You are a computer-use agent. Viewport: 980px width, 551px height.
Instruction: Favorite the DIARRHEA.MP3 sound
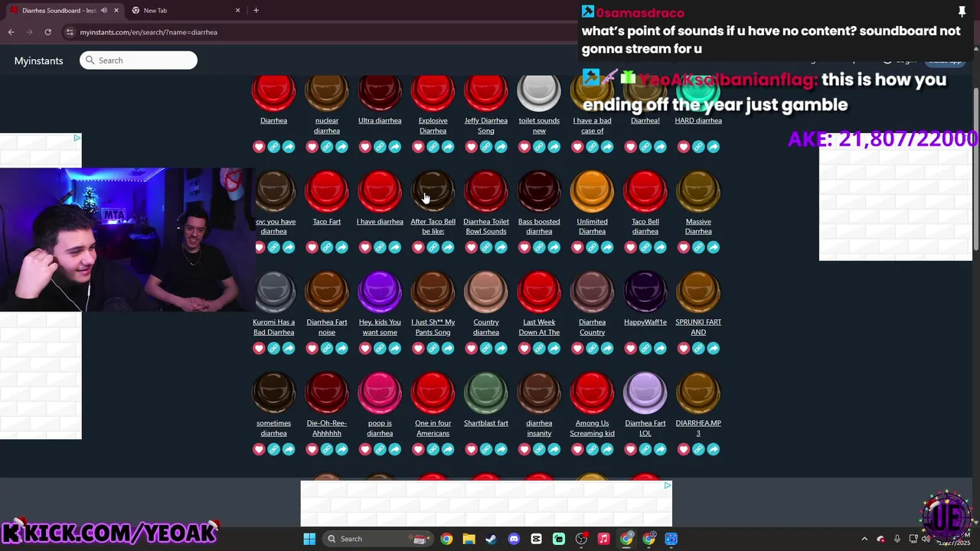click(x=684, y=449)
